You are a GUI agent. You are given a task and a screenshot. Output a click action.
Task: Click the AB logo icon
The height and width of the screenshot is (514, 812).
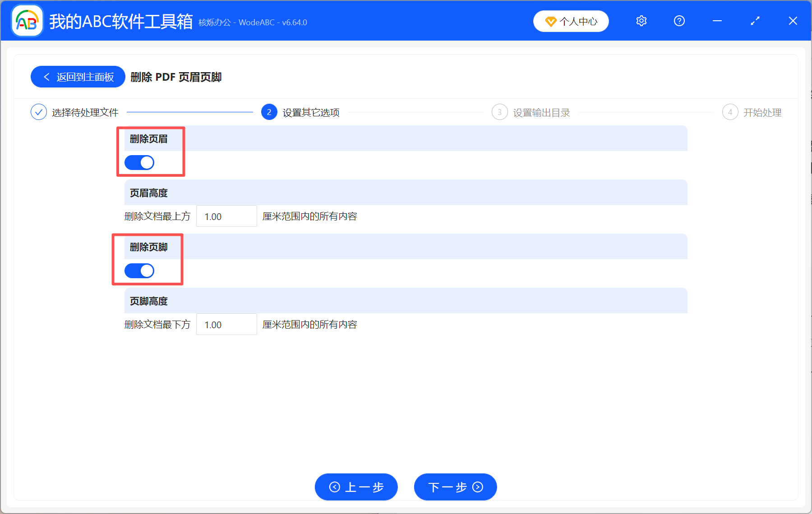click(x=27, y=20)
